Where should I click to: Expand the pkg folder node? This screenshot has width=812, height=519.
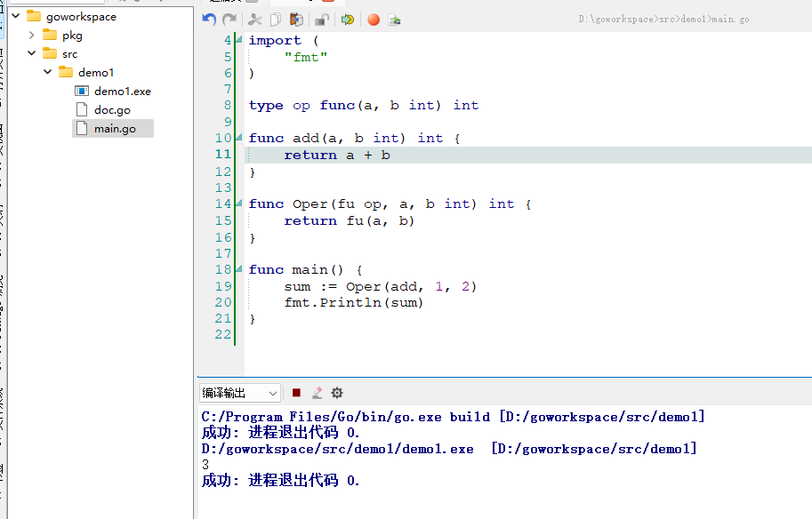32,36
